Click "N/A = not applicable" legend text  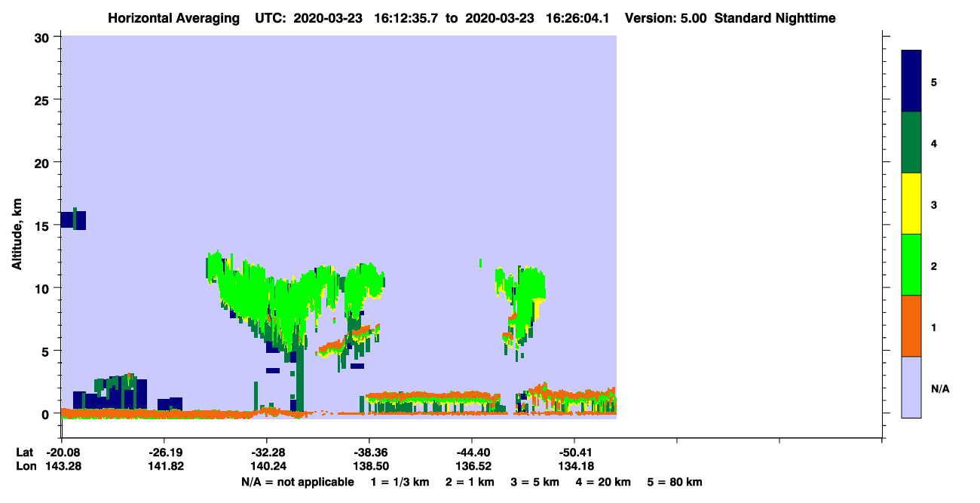tap(297, 482)
